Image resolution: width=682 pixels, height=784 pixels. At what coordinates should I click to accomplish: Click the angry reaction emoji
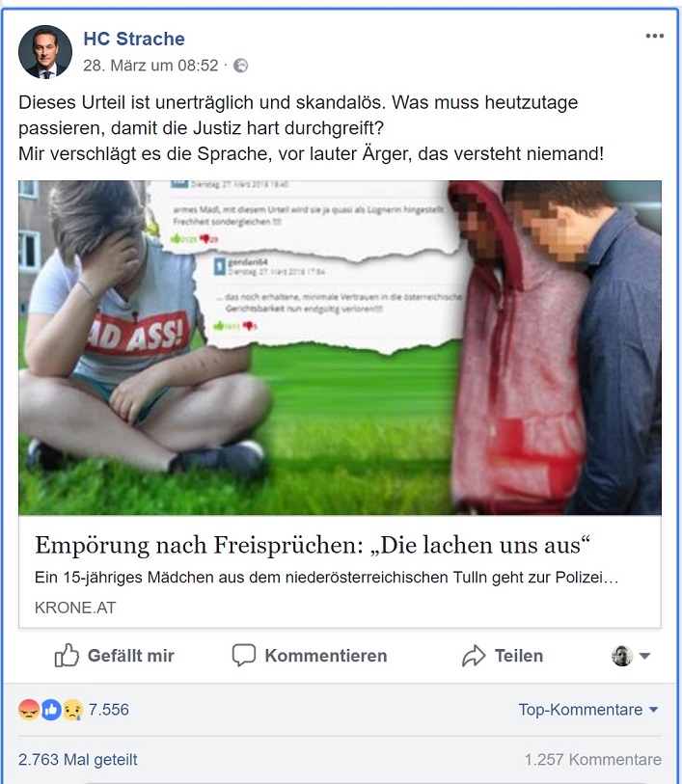click(x=29, y=710)
